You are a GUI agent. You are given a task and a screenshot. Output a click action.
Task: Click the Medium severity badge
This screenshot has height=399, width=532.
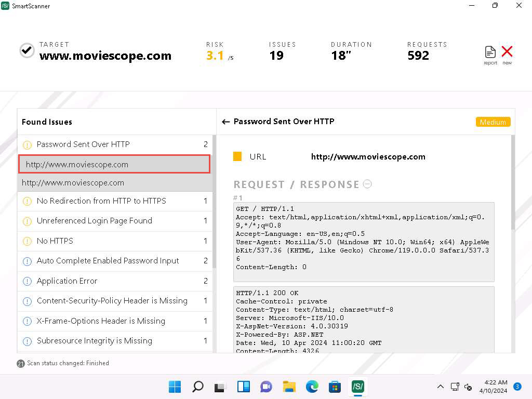(493, 122)
